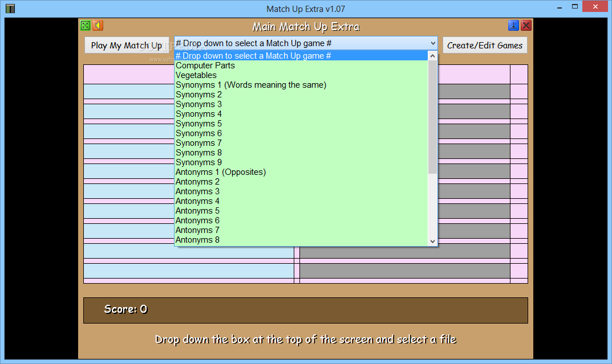Image resolution: width=612 pixels, height=364 pixels.
Task: Select Antonyms 4 game
Action: pyautogui.click(x=301, y=201)
